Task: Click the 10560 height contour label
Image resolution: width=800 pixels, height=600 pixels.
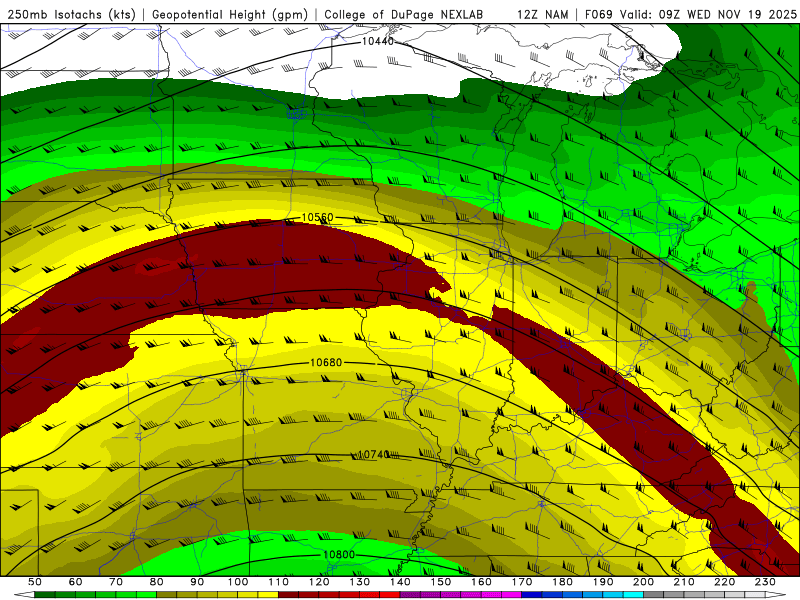Action: 317,217
